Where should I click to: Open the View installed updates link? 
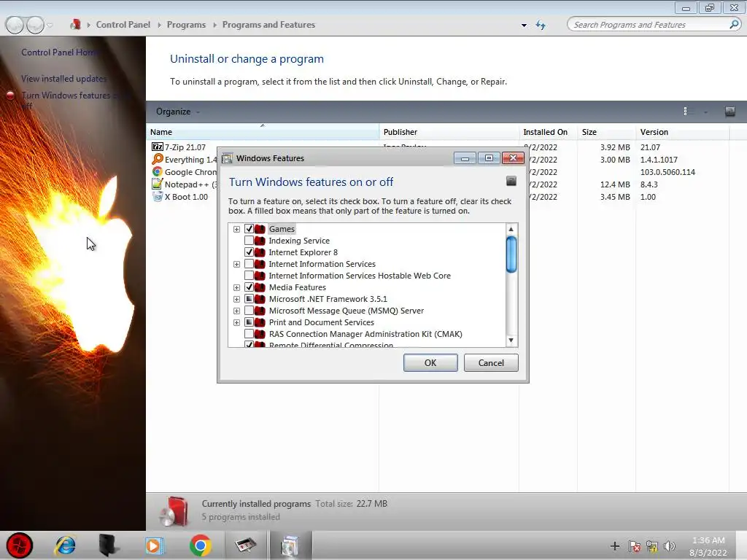[64, 79]
